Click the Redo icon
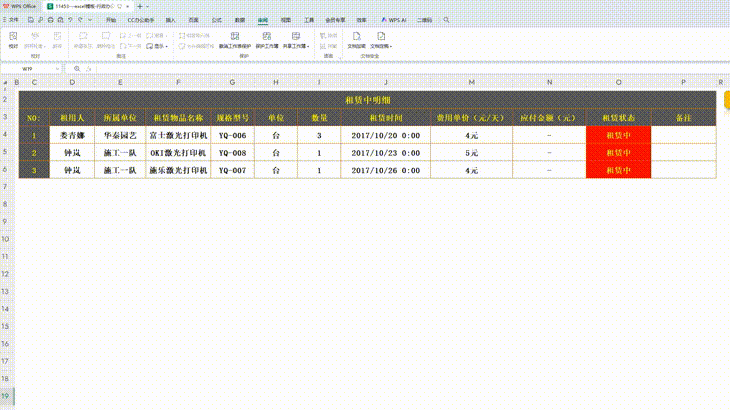The height and width of the screenshot is (410, 730). point(80,20)
